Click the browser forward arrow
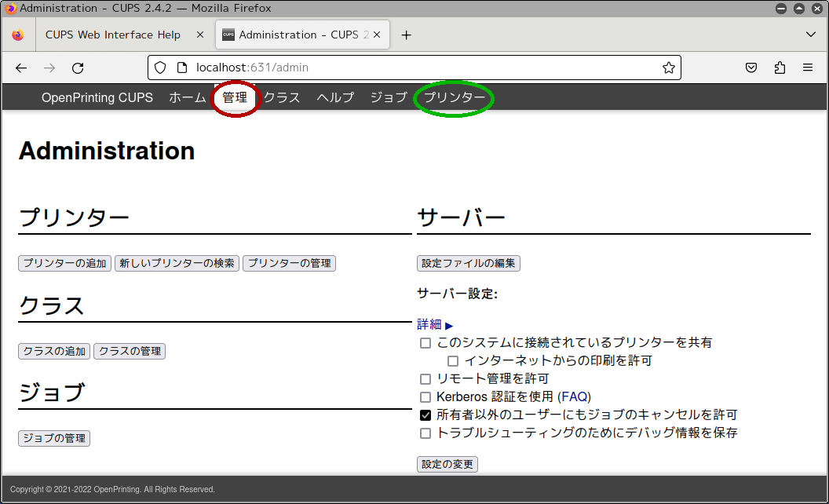The width and height of the screenshot is (829, 504). click(49, 68)
